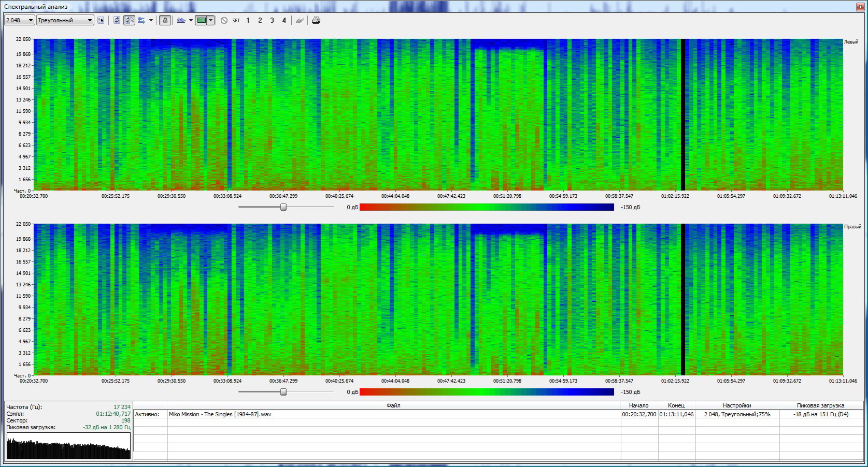The image size is (868, 467).
Task: Toggle the green spectrogram view button
Action: (x=202, y=20)
